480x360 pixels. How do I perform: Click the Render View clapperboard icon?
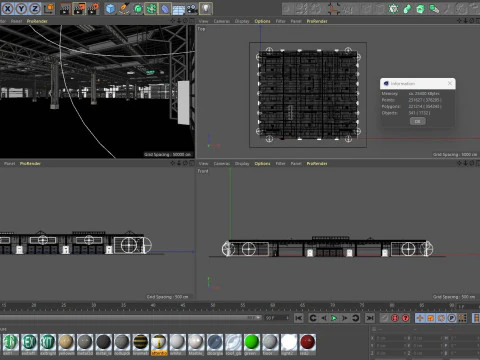(x=65, y=9)
